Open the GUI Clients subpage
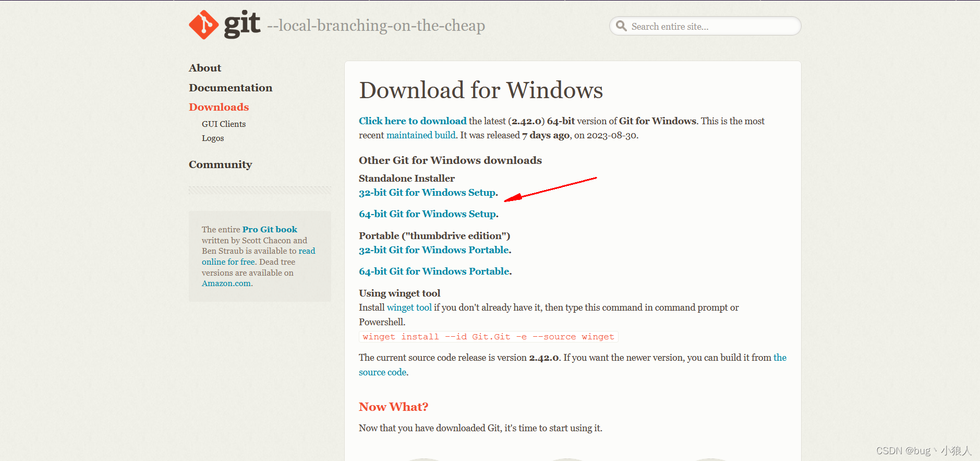 click(x=224, y=124)
